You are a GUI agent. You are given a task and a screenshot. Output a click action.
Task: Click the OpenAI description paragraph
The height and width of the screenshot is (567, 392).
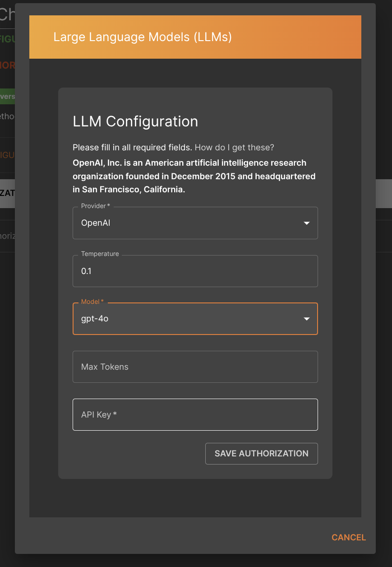click(x=194, y=176)
